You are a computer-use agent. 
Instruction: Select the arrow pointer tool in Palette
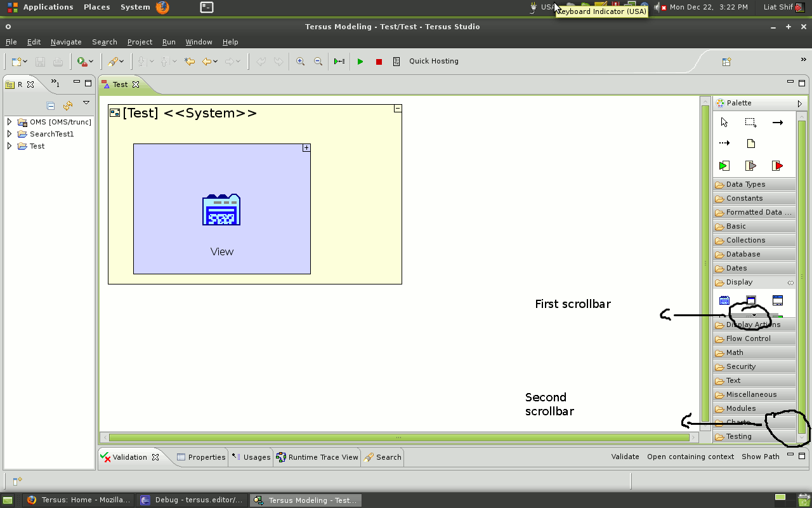point(724,123)
